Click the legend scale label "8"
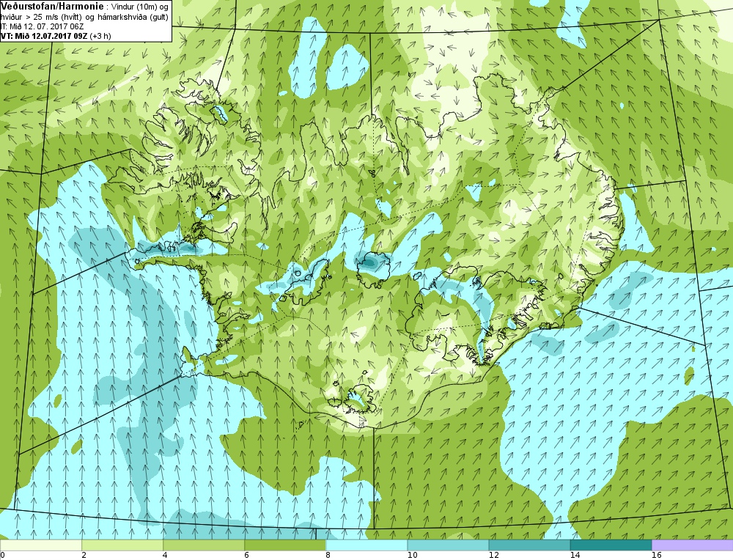733x560 pixels. point(328,556)
